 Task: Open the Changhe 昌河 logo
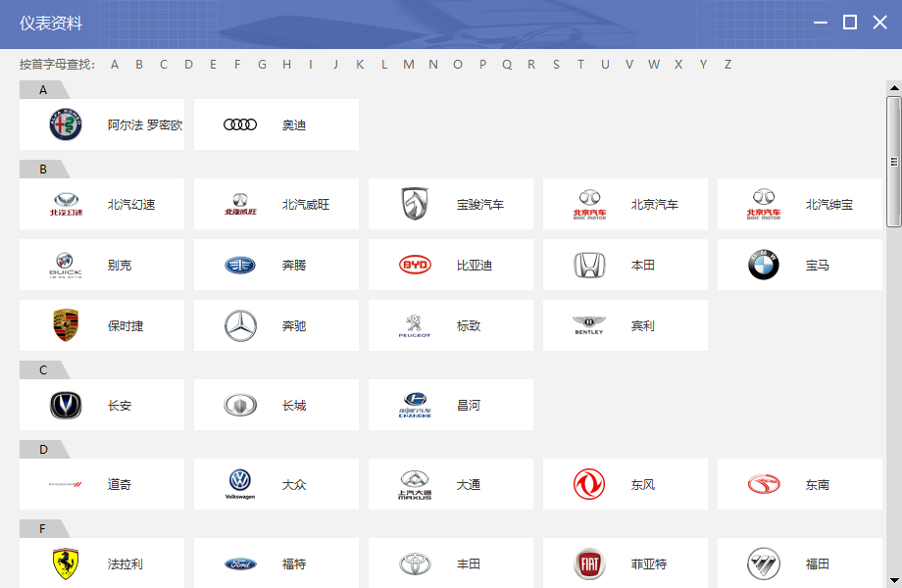click(x=415, y=405)
